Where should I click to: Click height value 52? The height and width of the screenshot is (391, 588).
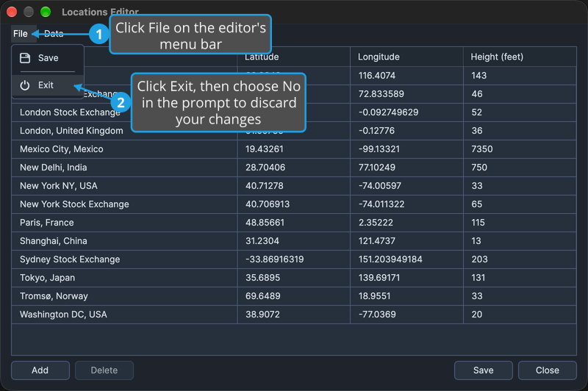click(476, 112)
